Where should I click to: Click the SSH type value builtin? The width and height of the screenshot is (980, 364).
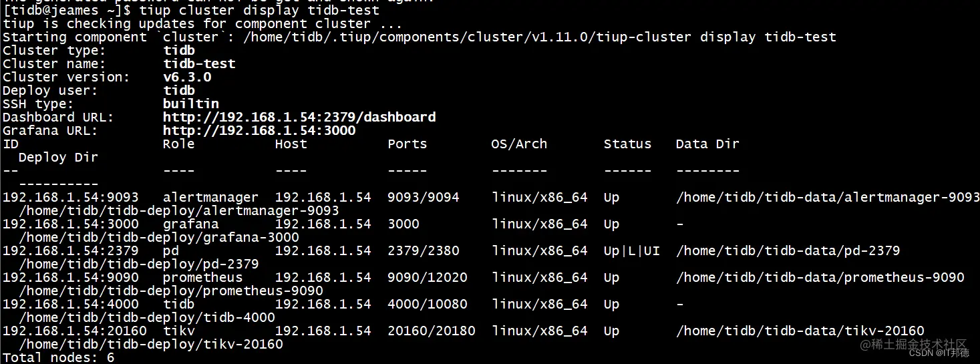click(190, 104)
